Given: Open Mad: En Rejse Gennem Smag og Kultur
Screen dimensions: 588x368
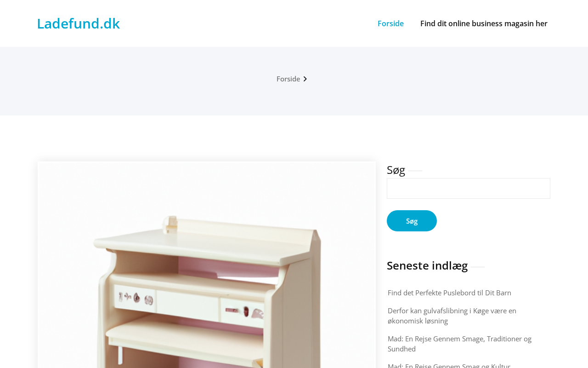Looking at the screenshot, I should (x=449, y=365).
